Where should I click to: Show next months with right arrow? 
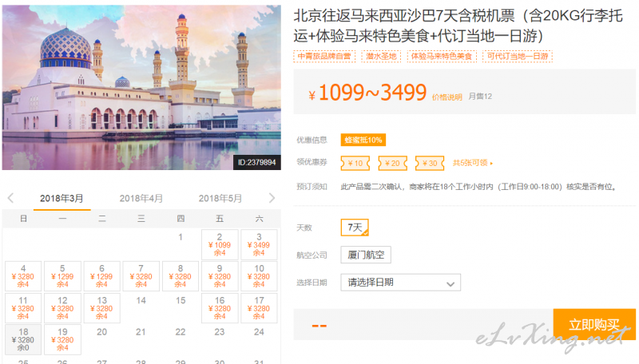(x=272, y=198)
